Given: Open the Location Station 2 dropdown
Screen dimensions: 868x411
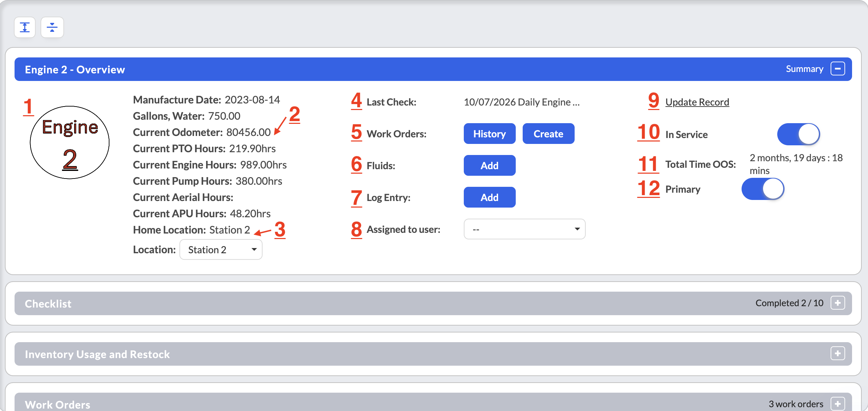Looking at the screenshot, I should [221, 249].
